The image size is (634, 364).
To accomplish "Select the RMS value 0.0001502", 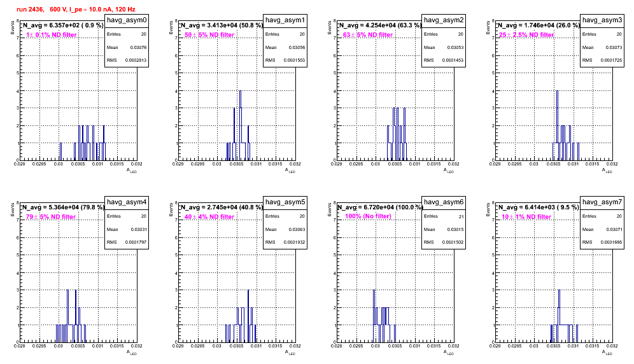I will point(453,242).
